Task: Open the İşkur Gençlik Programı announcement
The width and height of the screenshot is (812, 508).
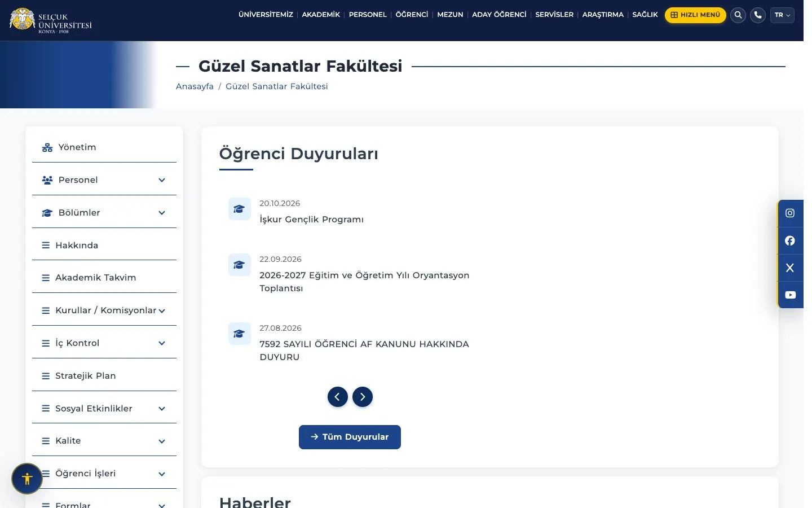Action: [x=311, y=220]
